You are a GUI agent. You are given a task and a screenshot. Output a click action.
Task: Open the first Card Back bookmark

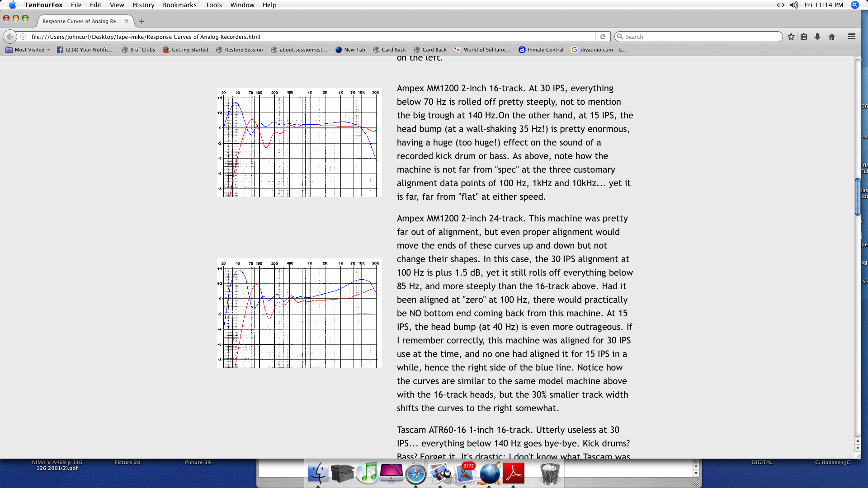pos(389,50)
